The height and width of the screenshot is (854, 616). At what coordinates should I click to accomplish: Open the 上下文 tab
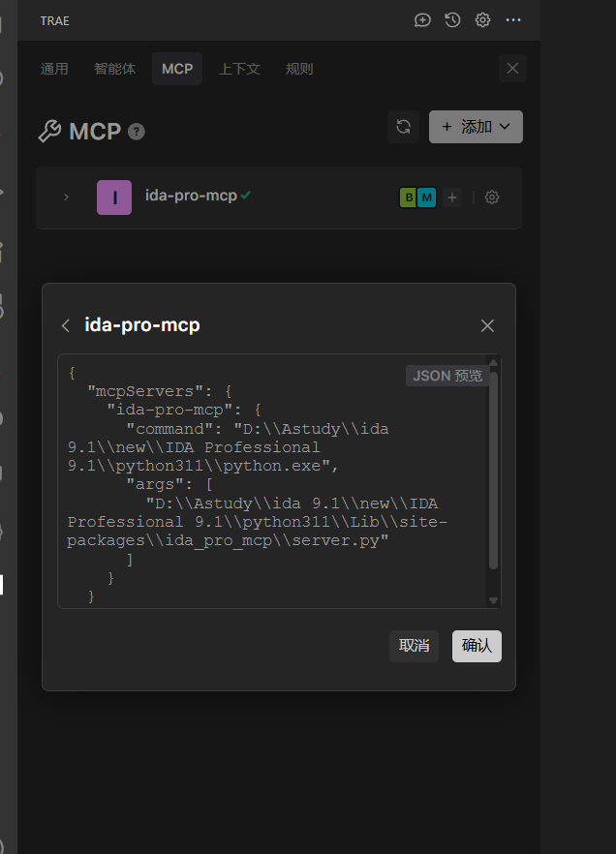point(239,69)
